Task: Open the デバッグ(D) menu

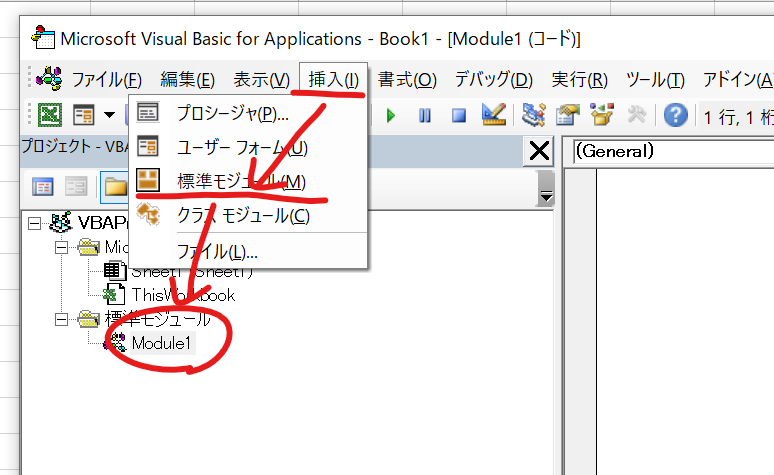Action: pos(493,79)
